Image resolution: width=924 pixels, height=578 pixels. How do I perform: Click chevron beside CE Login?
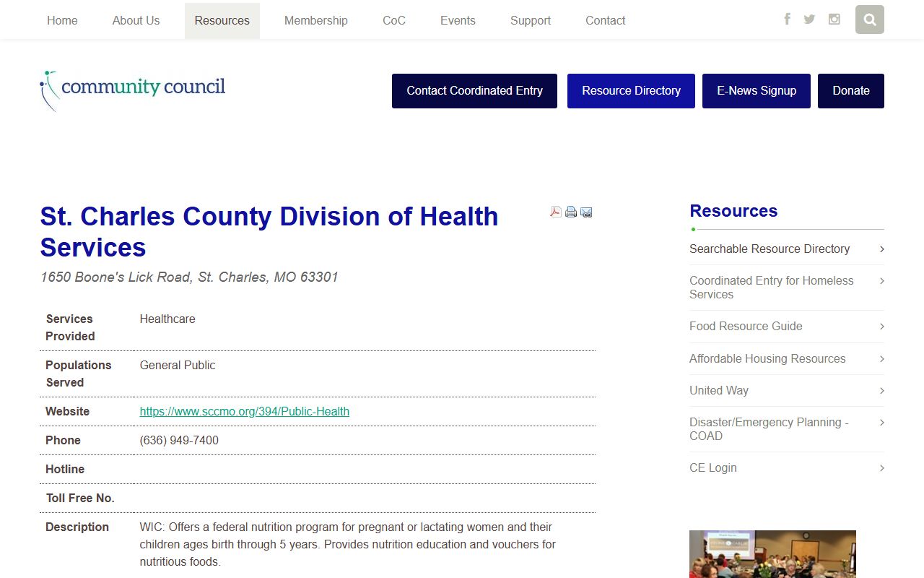tap(881, 468)
